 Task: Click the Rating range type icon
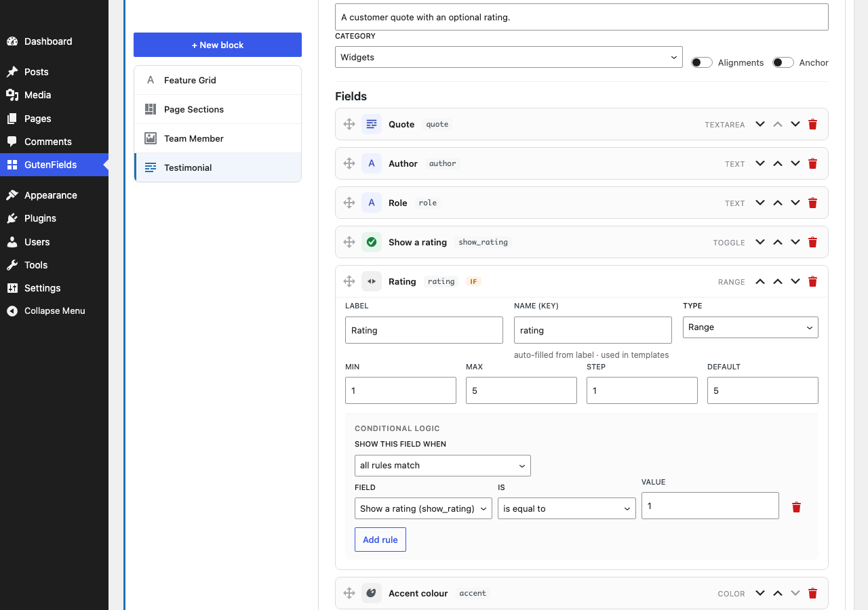click(x=372, y=281)
